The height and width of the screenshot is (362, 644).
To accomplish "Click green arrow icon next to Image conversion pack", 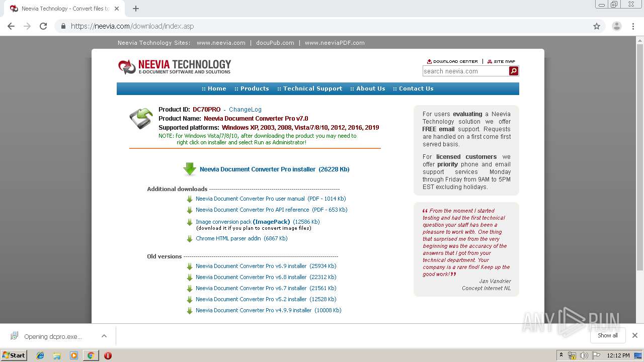I will click(190, 222).
